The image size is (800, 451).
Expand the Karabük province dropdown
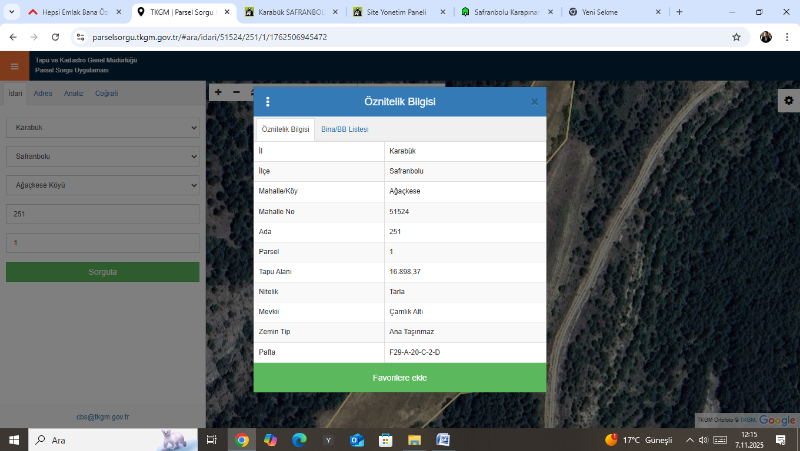tap(102, 128)
